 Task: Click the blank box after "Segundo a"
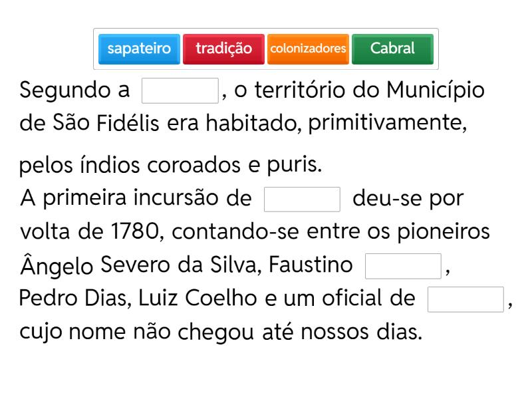coord(180,90)
